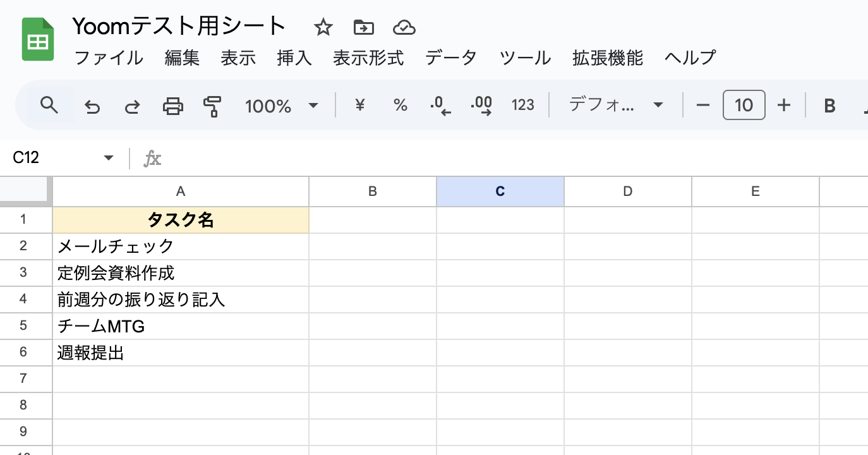868x455 pixels.
Task: Click the undo arrow icon
Action: (92, 106)
